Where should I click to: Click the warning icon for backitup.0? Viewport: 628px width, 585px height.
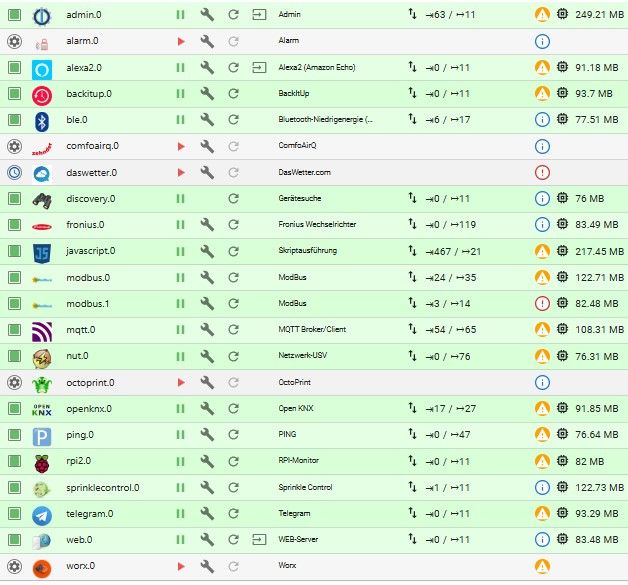542,94
